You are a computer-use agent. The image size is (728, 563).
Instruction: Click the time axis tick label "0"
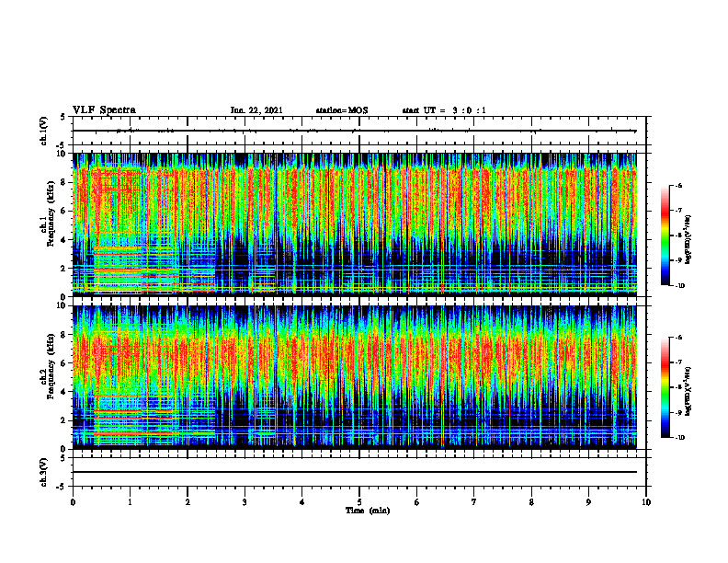pyautogui.click(x=73, y=502)
